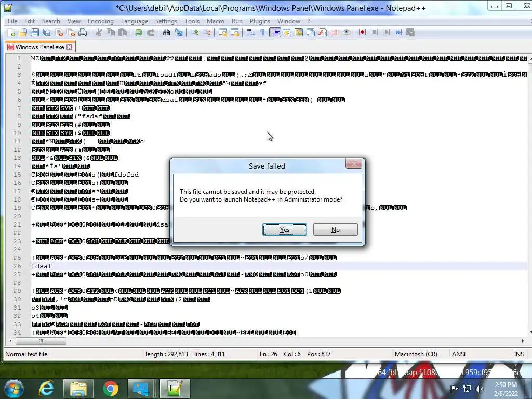Toggle the highlighted Indent Guide button

pos(275,33)
